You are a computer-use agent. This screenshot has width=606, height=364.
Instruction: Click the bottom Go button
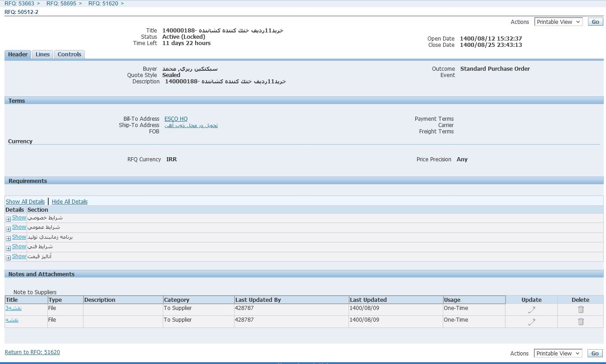point(595,353)
